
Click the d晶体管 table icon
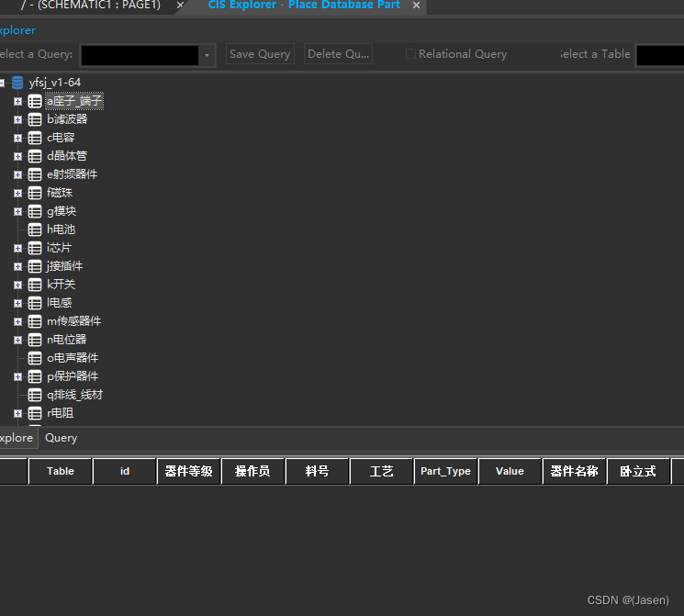tap(35, 156)
